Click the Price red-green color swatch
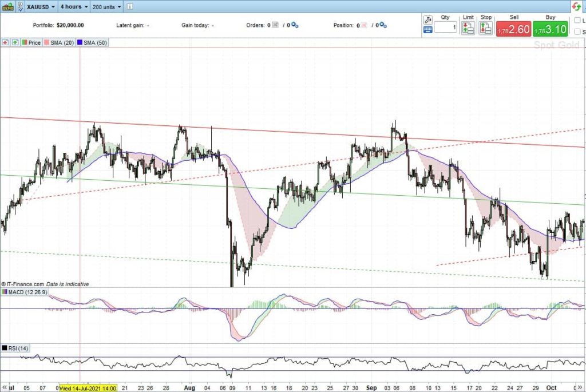 pyautogui.click(x=24, y=42)
